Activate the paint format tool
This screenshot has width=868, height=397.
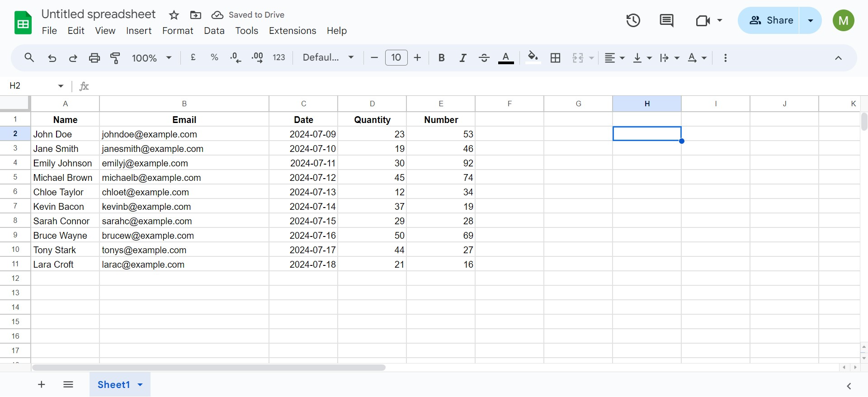[x=115, y=58]
